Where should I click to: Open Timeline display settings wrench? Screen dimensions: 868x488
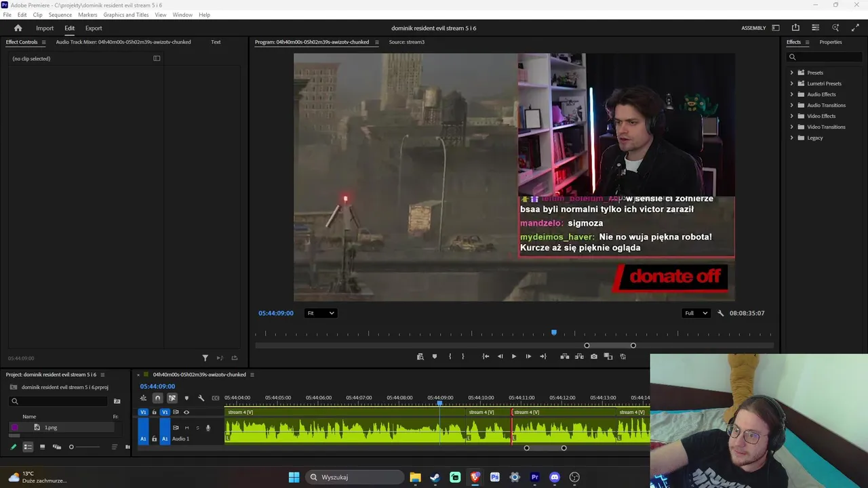click(201, 399)
